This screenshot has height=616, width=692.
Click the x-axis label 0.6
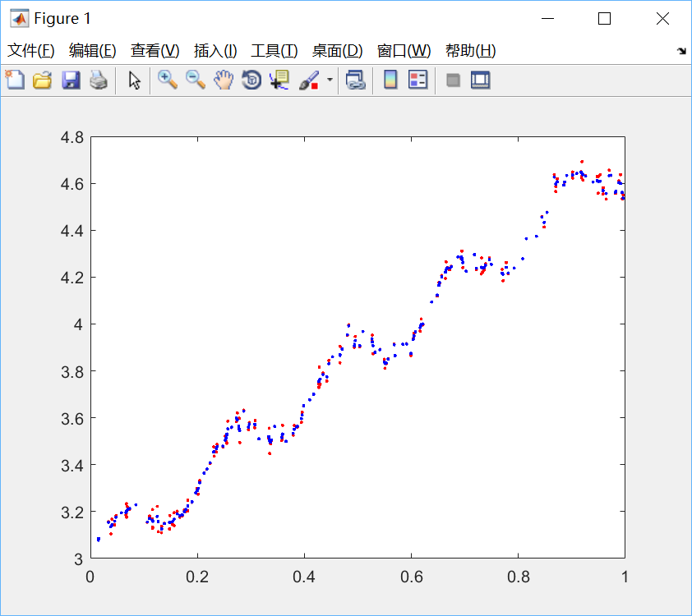click(x=411, y=577)
